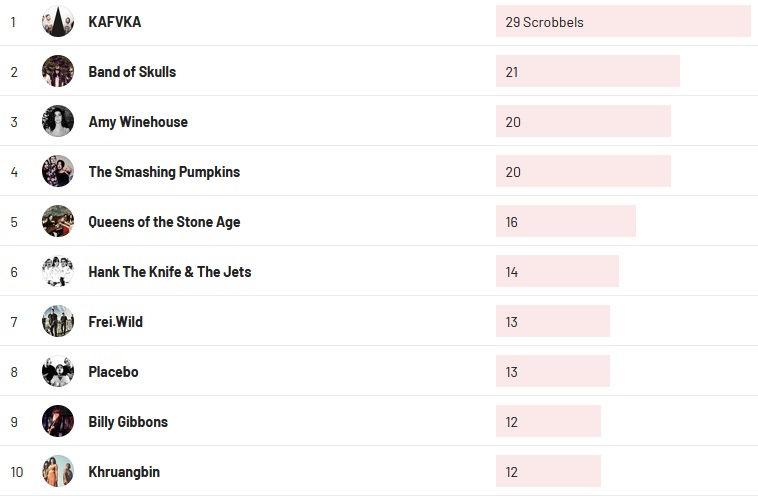Viewport: 758px width, 496px height.
Task: Open Khruangbin artist avatar
Action: [x=58, y=471]
